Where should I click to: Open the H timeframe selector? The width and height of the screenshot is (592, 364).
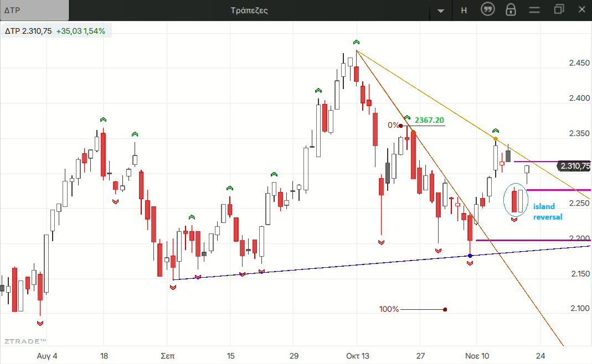464,10
